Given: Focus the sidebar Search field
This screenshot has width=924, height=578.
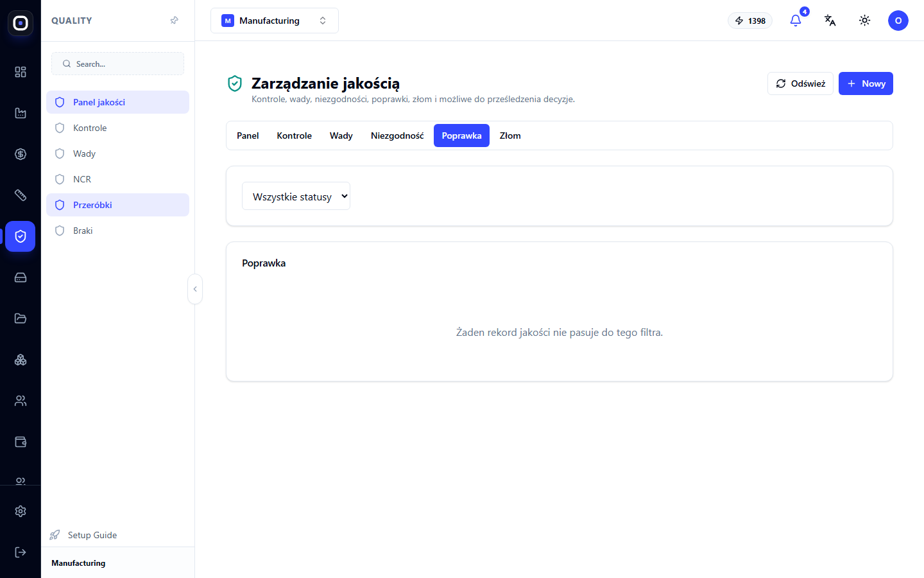Looking at the screenshot, I should point(117,64).
